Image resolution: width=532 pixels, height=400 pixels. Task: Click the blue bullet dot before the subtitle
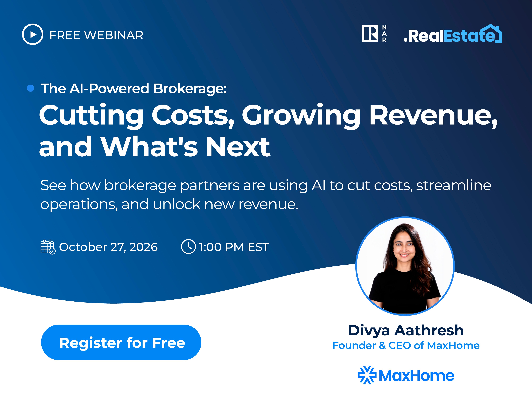[31, 88]
